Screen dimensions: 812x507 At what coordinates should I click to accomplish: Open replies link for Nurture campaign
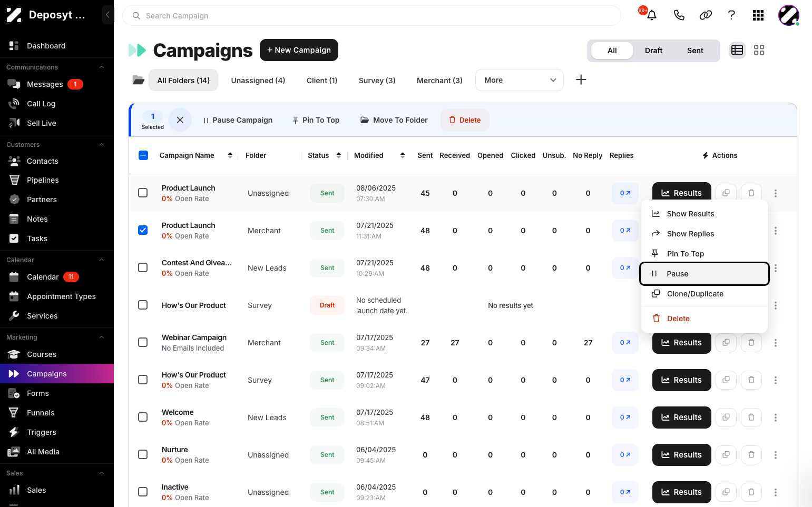[x=625, y=455]
